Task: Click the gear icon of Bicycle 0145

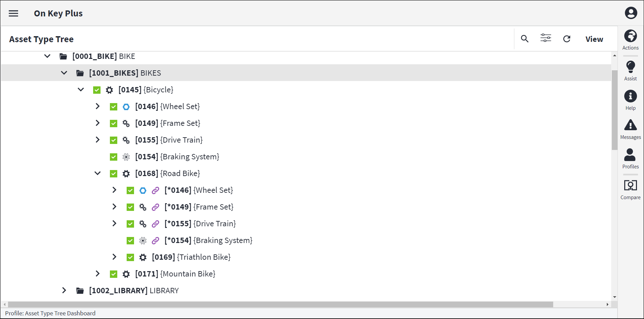Action: point(110,90)
